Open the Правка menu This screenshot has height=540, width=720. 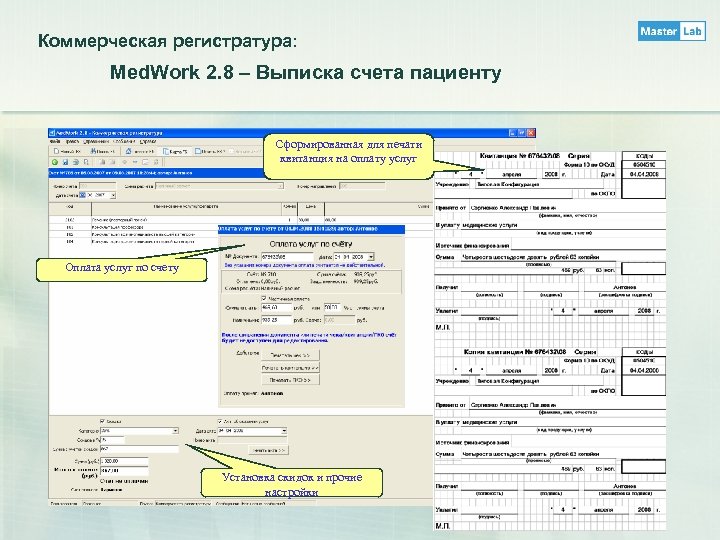point(73,141)
